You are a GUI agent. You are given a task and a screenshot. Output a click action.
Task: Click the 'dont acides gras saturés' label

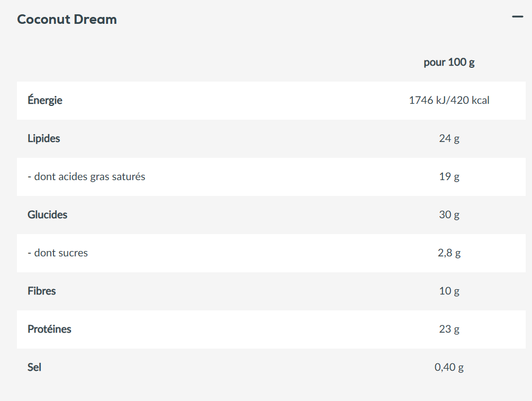click(x=86, y=176)
